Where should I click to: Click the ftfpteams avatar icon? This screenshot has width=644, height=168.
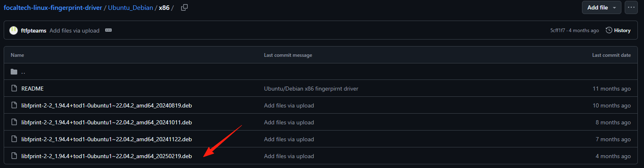(x=14, y=30)
